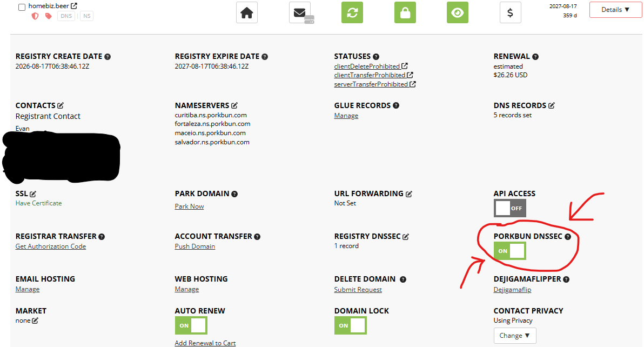
Task: Click the homebiz.beer domain name
Action: [49, 6]
